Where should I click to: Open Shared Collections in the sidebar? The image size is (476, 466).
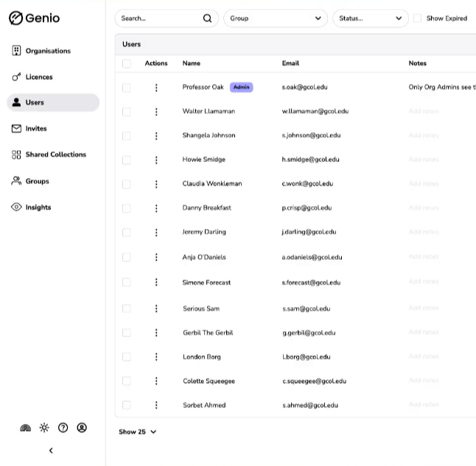point(49,155)
